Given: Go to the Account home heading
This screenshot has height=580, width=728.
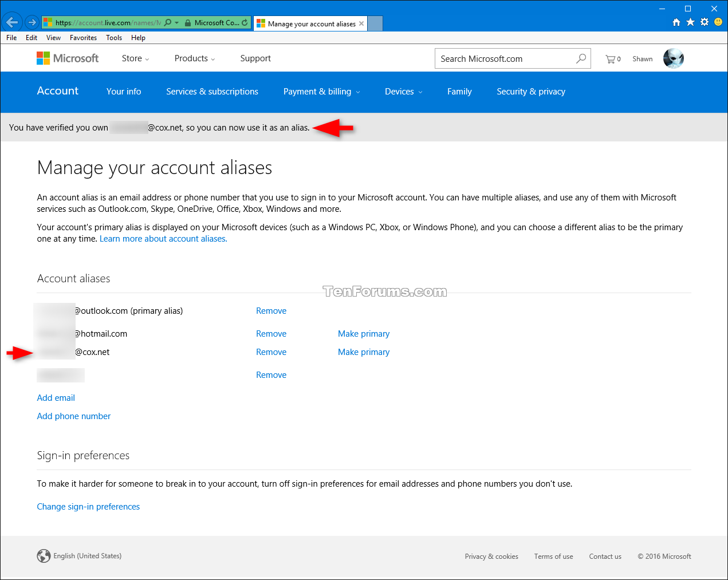Looking at the screenshot, I should pos(58,91).
